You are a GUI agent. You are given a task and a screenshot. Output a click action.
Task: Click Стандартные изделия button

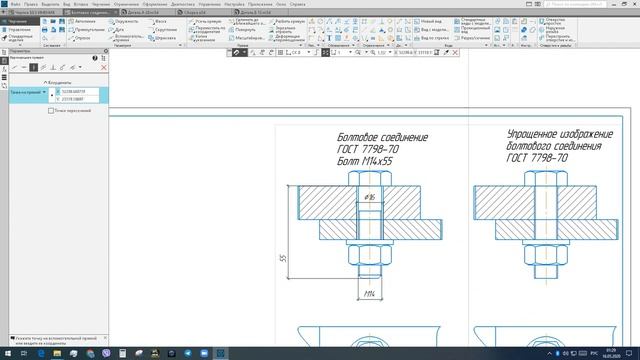pyautogui.click(x=17, y=38)
